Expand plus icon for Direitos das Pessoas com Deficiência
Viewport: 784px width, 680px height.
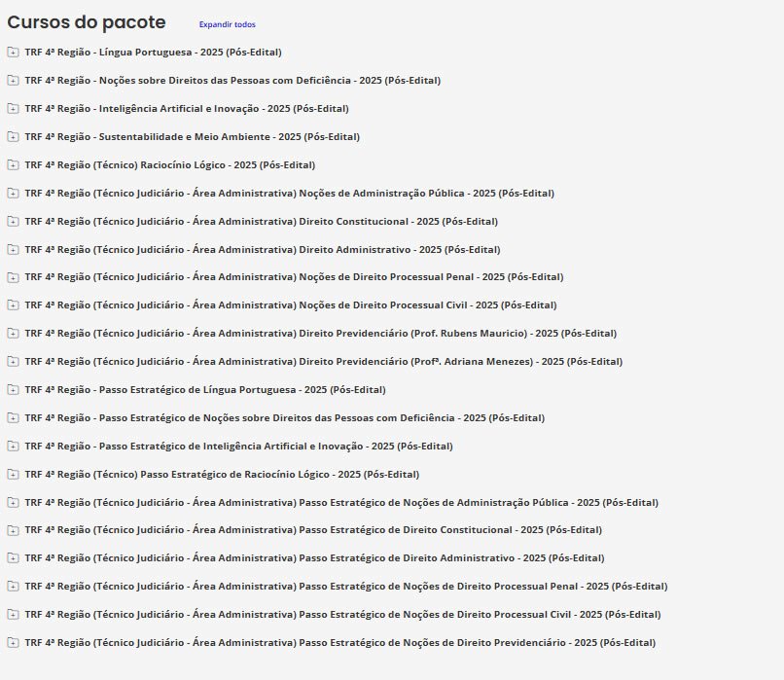[12, 81]
